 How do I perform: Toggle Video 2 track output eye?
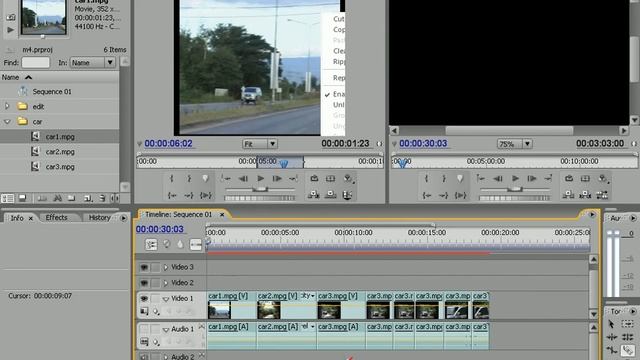tap(144, 283)
